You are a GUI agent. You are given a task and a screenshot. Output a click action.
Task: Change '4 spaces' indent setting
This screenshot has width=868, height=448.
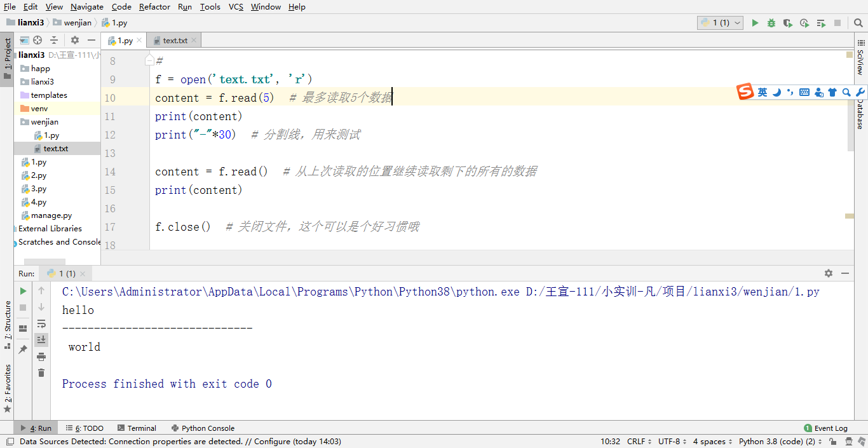point(712,441)
